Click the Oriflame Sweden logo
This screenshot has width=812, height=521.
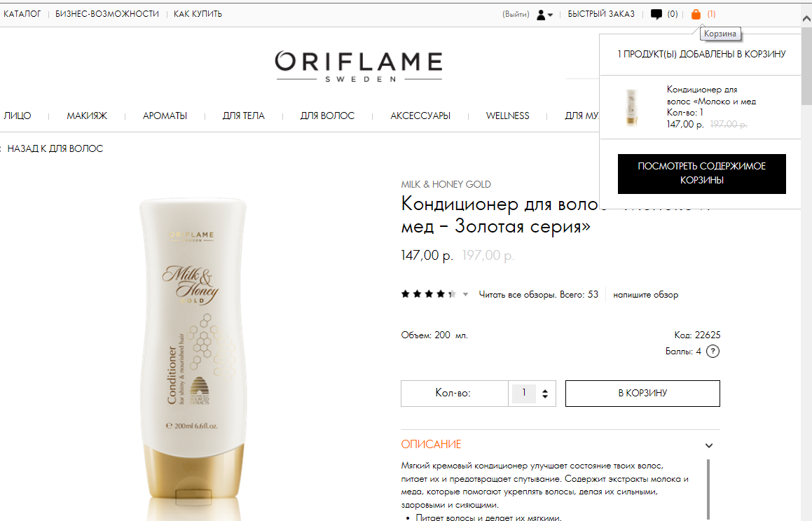point(358,67)
